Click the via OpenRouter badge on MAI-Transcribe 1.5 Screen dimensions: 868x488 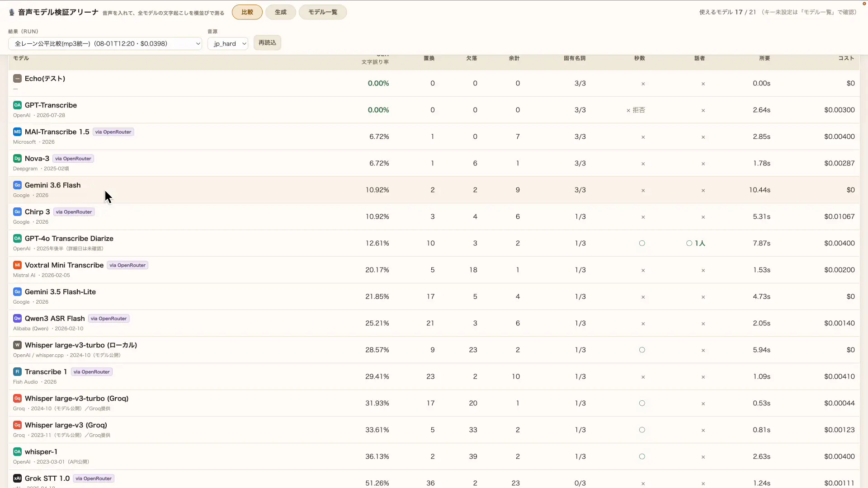pos(113,132)
